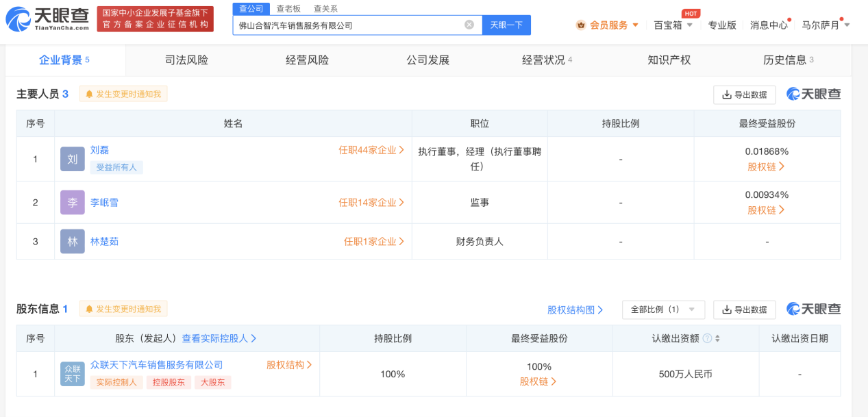Open 股权链 for 刘磊's 0.01868% share
Screen dimensions: 868x417
tap(767, 166)
